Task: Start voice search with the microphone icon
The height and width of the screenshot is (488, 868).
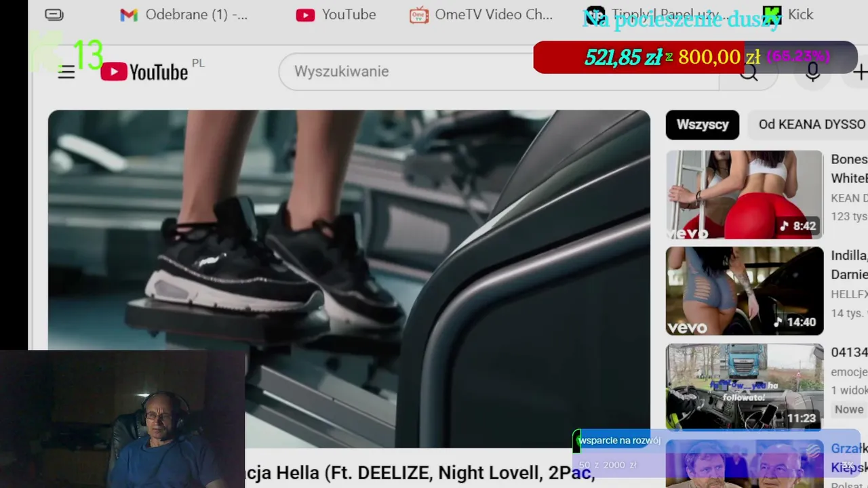Action: coord(812,72)
